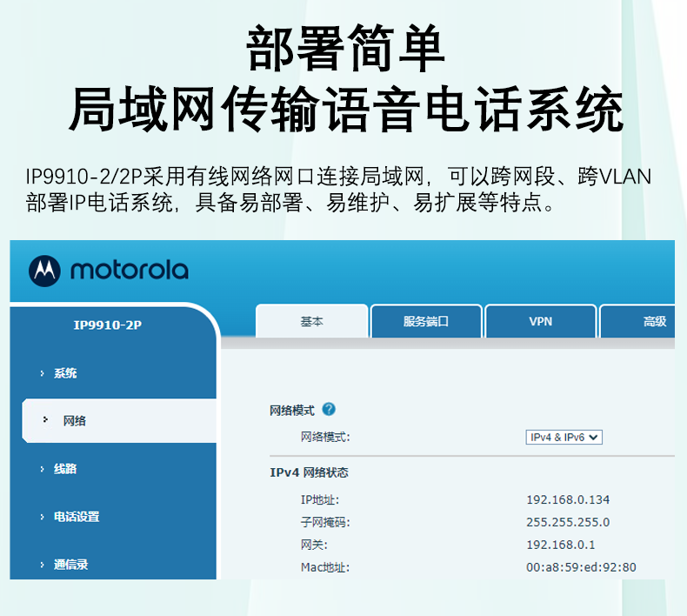Click the subnet mask value 255.255.255.0
This screenshot has height=616, width=687.
(x=568, y=522)
